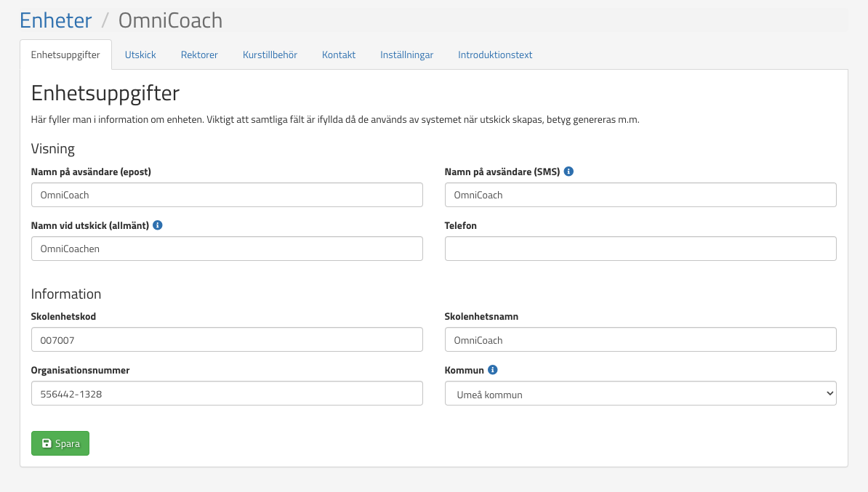Click info icon beside Namn vid utskick
Screen dimensions: 868x492
coord(158,225)
